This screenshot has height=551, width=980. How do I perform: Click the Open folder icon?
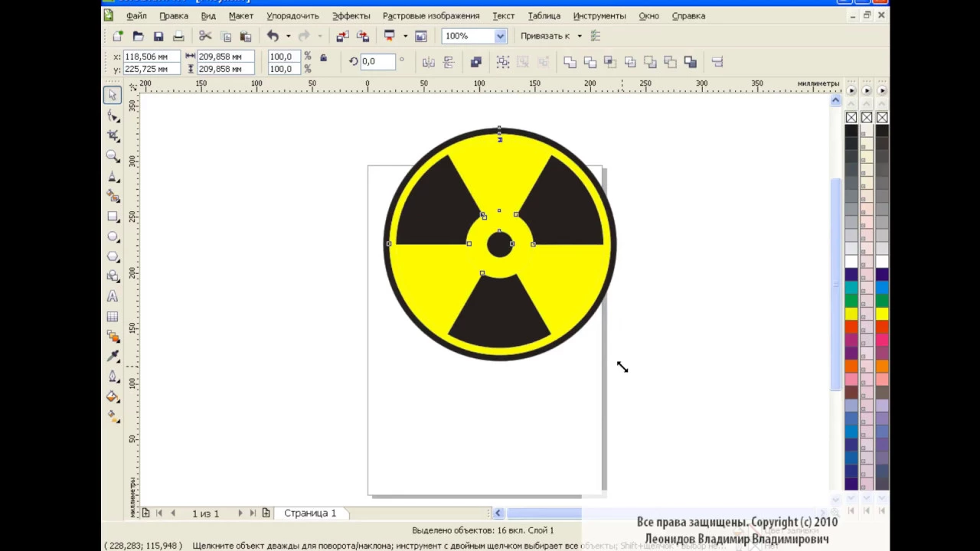coord(138,36)
